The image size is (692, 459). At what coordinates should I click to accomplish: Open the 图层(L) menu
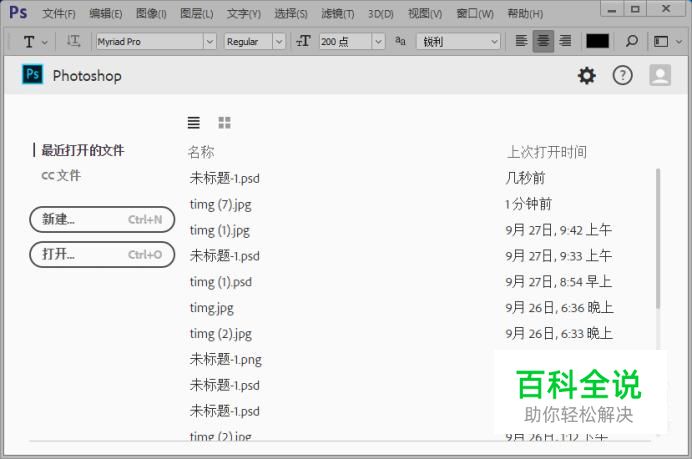point(196,14)
